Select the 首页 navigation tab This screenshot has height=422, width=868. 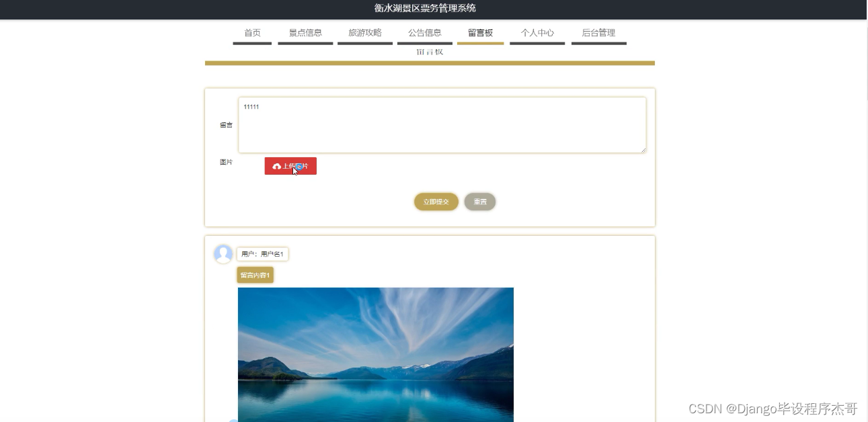pyautogui.click(x=252, y=32)
